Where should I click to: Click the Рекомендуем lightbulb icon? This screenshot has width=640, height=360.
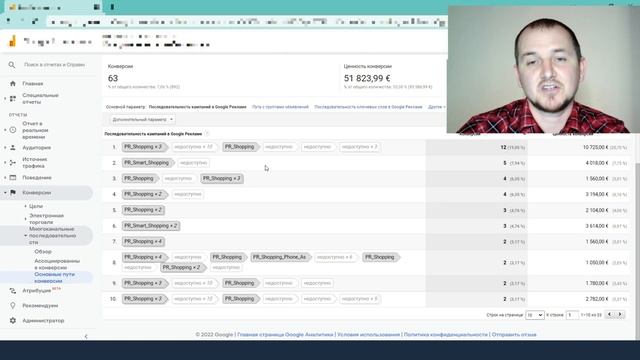tap(13, 305)
